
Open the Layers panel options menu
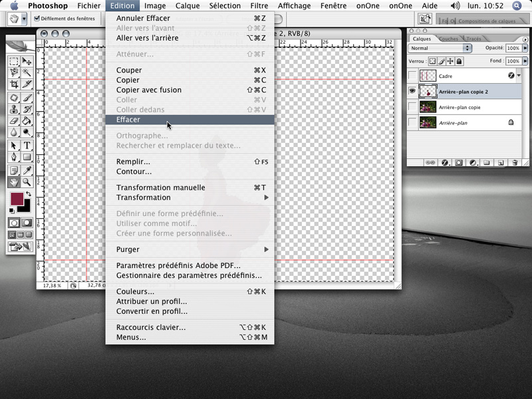(x=525, y=39)
